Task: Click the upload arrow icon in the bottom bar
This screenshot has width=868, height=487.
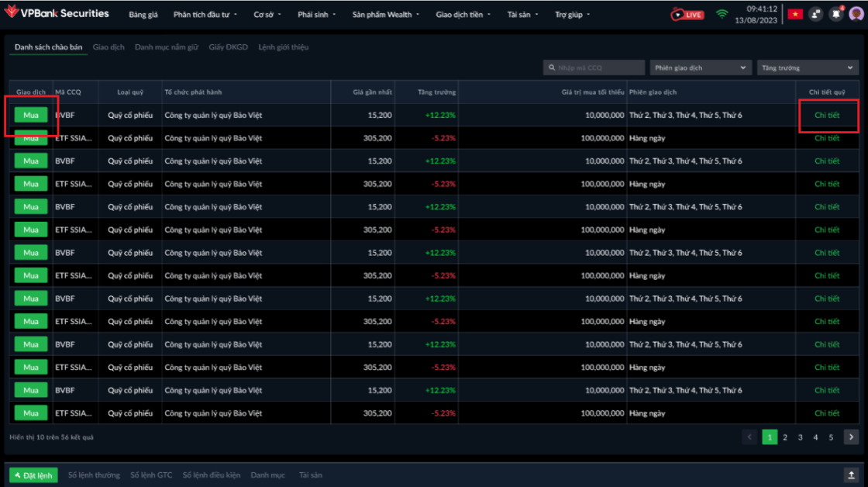Action: 851,475
